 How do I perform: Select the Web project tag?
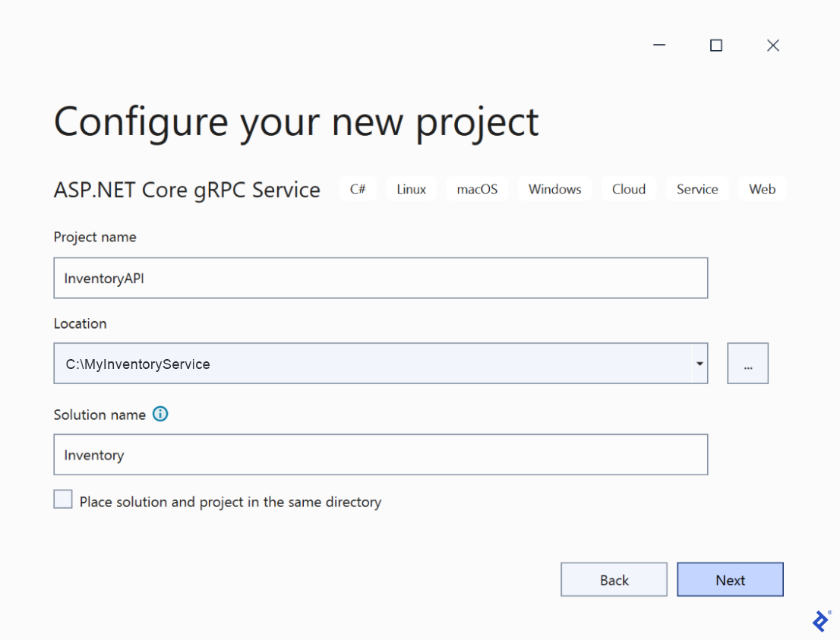click(762, 188)
